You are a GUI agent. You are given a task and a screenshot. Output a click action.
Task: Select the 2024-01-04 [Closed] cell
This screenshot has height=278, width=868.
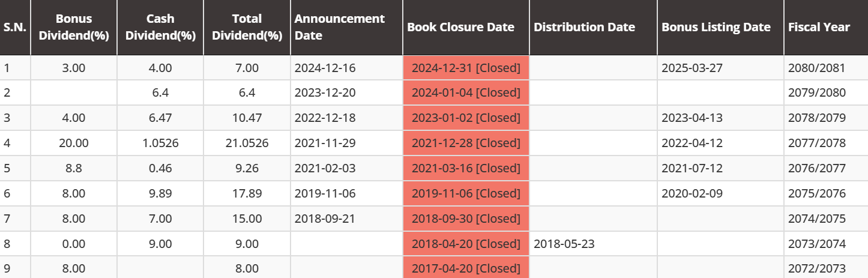pos(466,92)
